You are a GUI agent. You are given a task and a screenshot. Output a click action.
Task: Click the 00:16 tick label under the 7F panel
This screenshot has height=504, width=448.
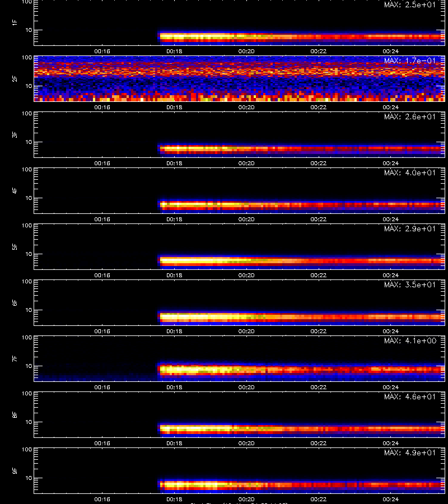pos(102,388)
